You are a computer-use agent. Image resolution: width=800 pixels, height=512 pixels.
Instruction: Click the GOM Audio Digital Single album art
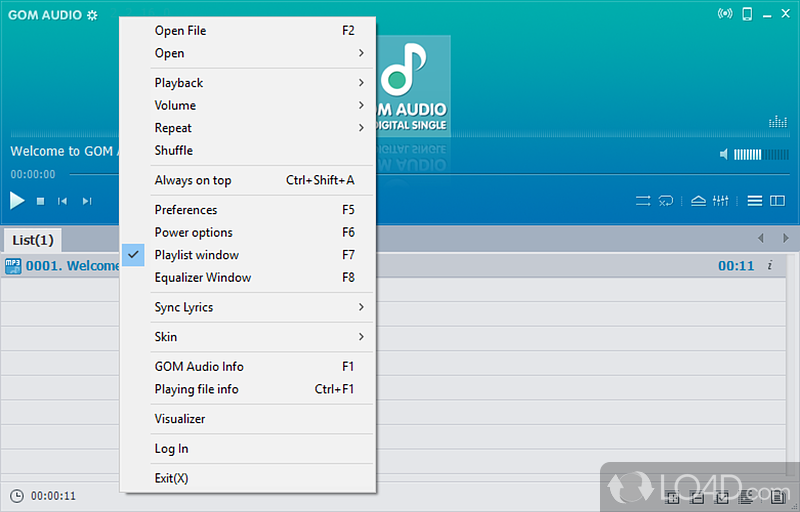pos(413,86)
